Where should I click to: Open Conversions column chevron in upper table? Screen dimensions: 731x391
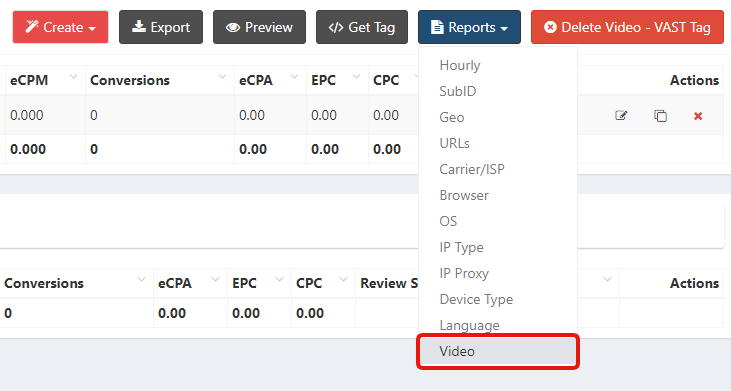tap(222, 76)
